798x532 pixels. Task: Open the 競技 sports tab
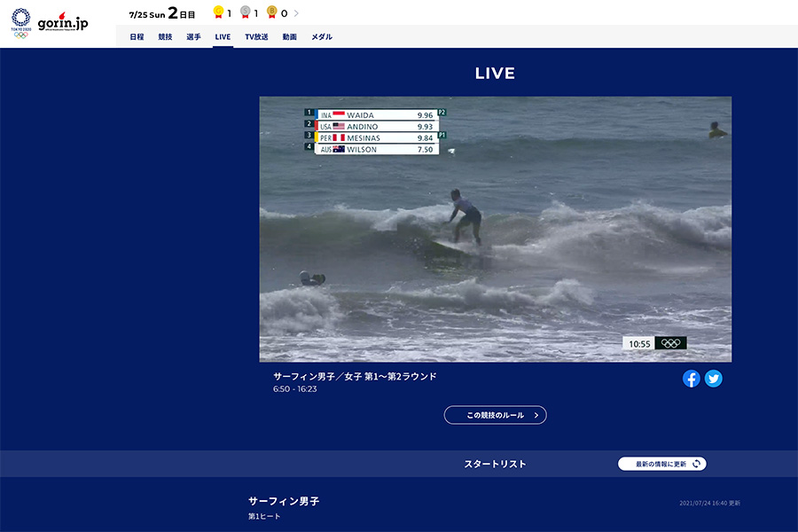pyautogui.click(x=165, y=36)
